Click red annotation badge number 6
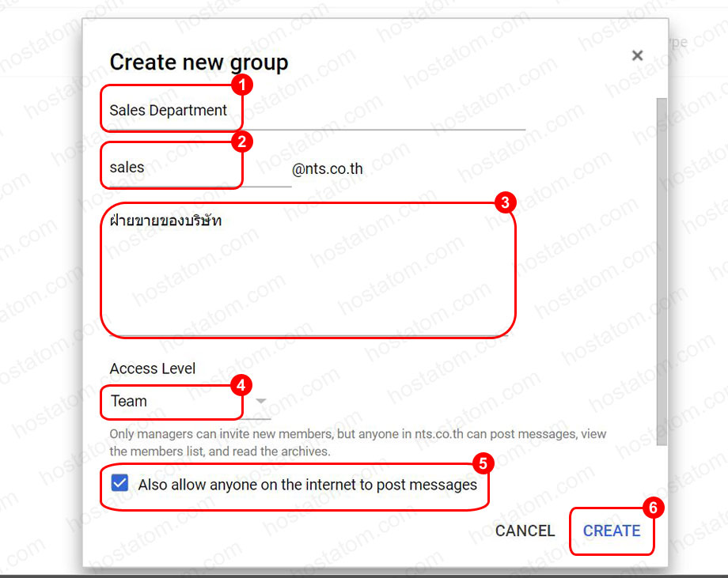Screen dimensions: 728x578 [653, 508]
